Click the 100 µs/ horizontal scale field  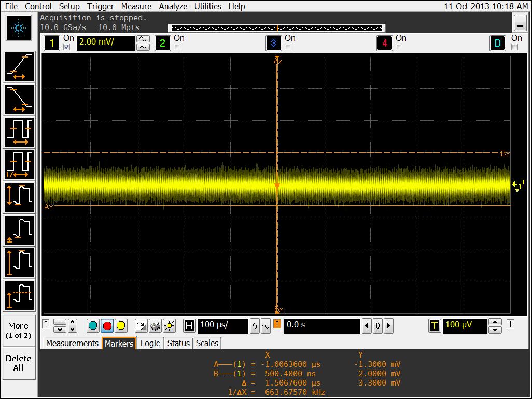[222, 325]
